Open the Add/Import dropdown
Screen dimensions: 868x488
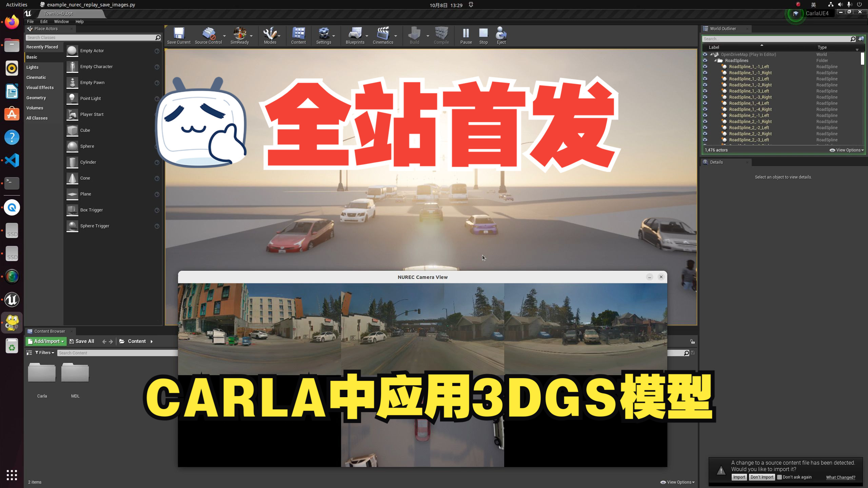[46, 341]
